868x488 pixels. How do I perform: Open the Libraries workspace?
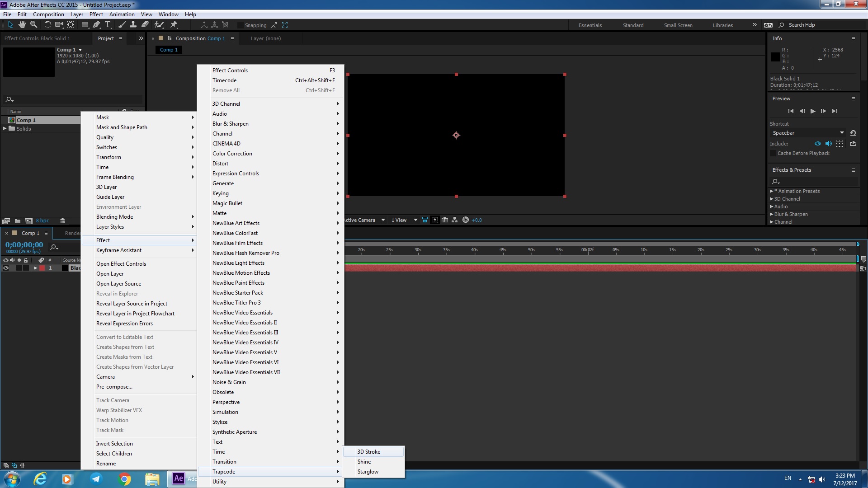click(723, 25)
